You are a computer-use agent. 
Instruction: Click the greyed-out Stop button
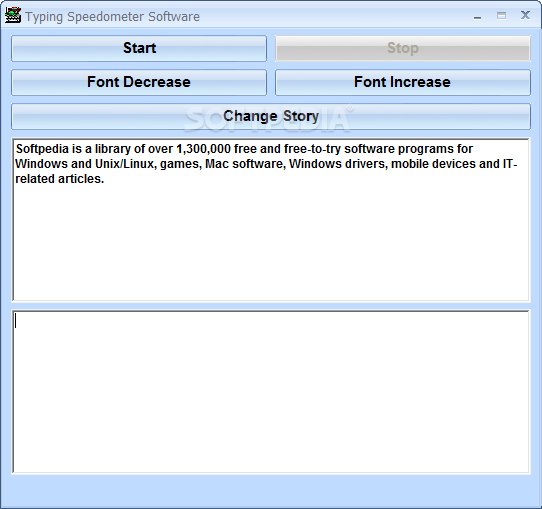point(403,48)
